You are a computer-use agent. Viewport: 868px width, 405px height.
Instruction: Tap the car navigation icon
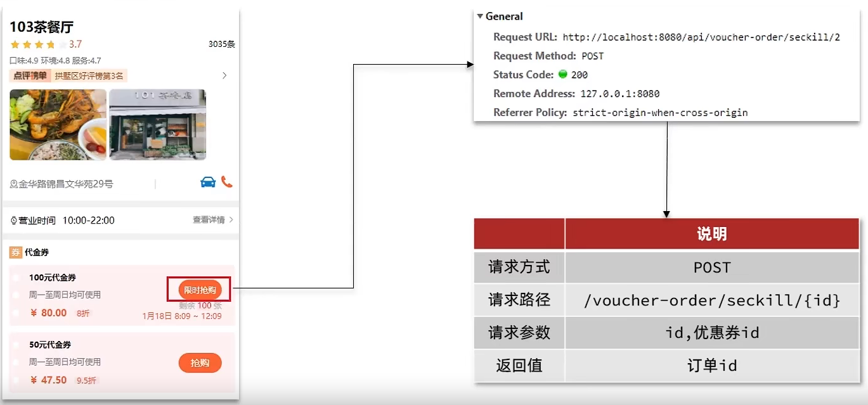208,182
